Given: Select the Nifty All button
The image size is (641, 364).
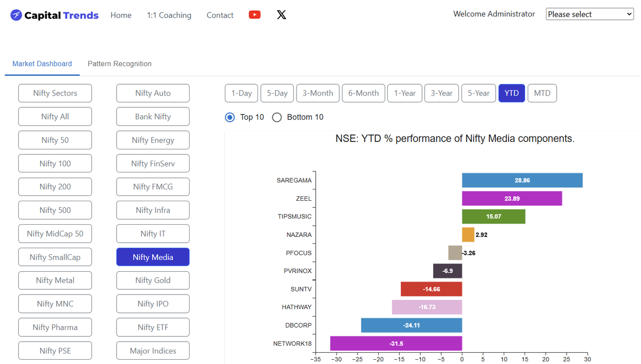Looking at the screenshot, I should tap(55, 116).
